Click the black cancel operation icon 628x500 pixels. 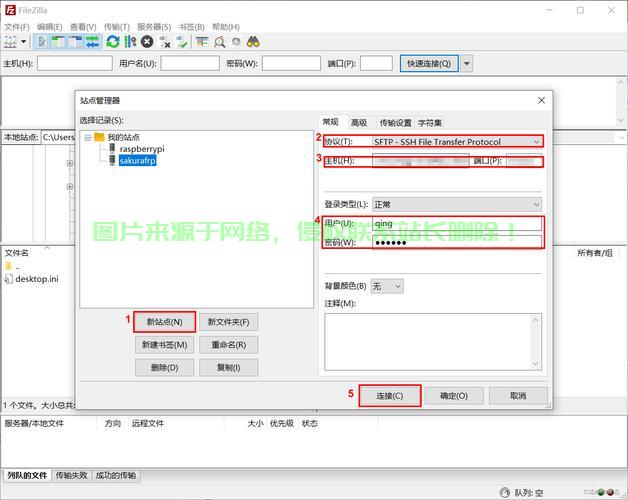click(147, 42)
